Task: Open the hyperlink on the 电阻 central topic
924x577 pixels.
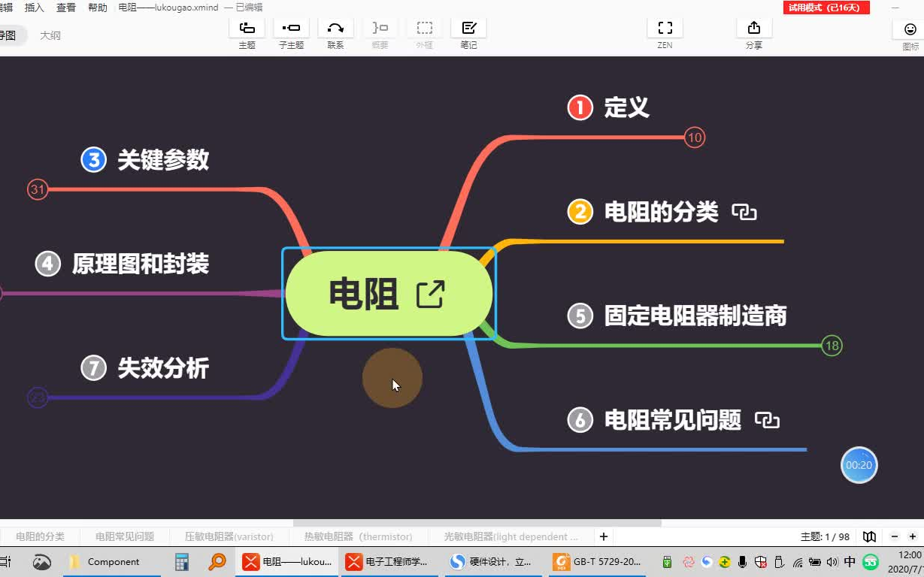Action: (x=430, y=295)
